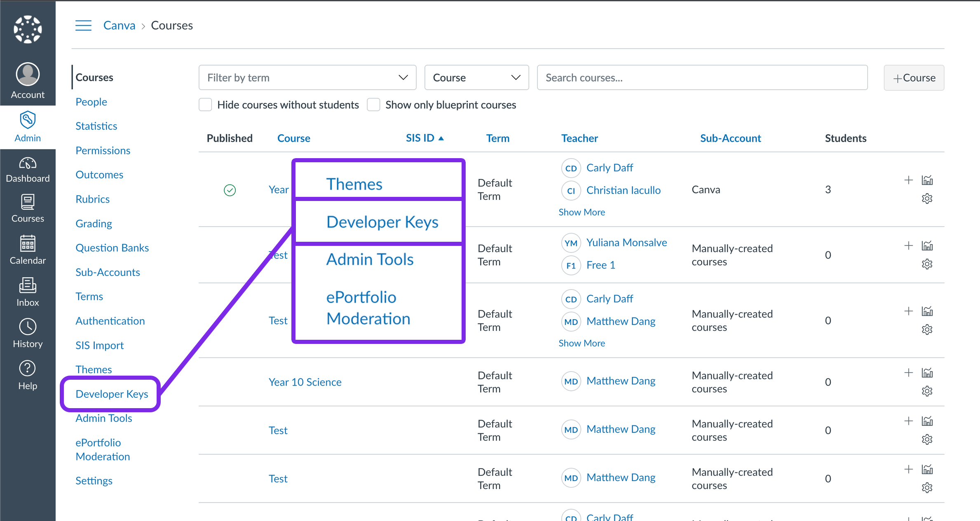Expand the Filter by term dropdown
The image size is (980, 521).
tap(307, 77)
